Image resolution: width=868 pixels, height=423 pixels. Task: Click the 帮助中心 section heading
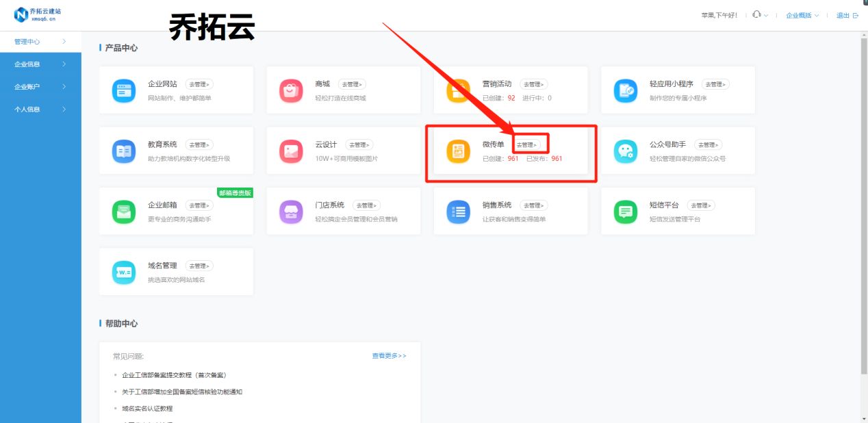coord(121,324)
